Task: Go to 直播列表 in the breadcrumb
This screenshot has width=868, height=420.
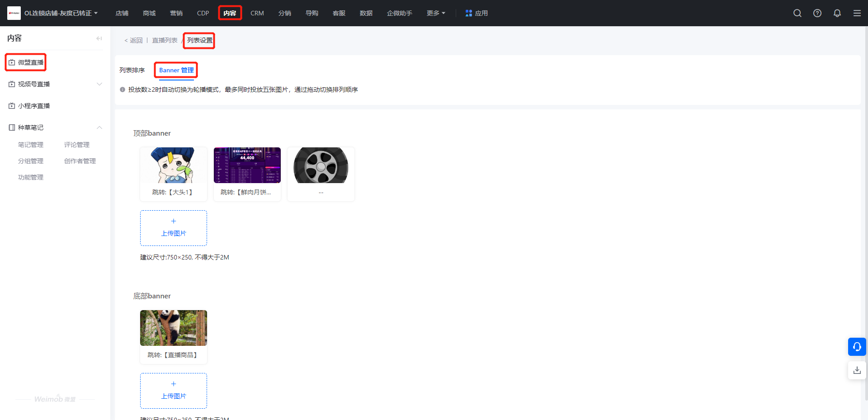Action: pos(165,40)
